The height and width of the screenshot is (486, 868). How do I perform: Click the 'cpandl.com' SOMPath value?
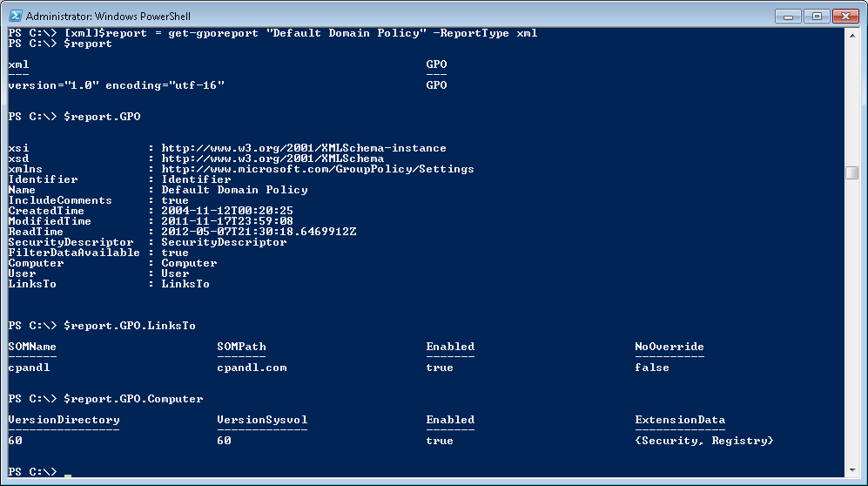tap(252, 368)
